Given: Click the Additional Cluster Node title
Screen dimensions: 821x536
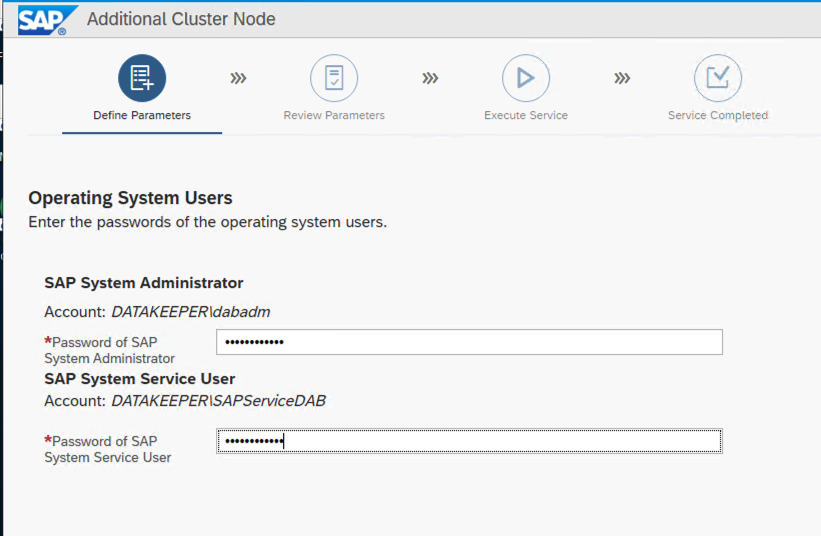Looking at the screenshot, I should (x=181, y=19).
